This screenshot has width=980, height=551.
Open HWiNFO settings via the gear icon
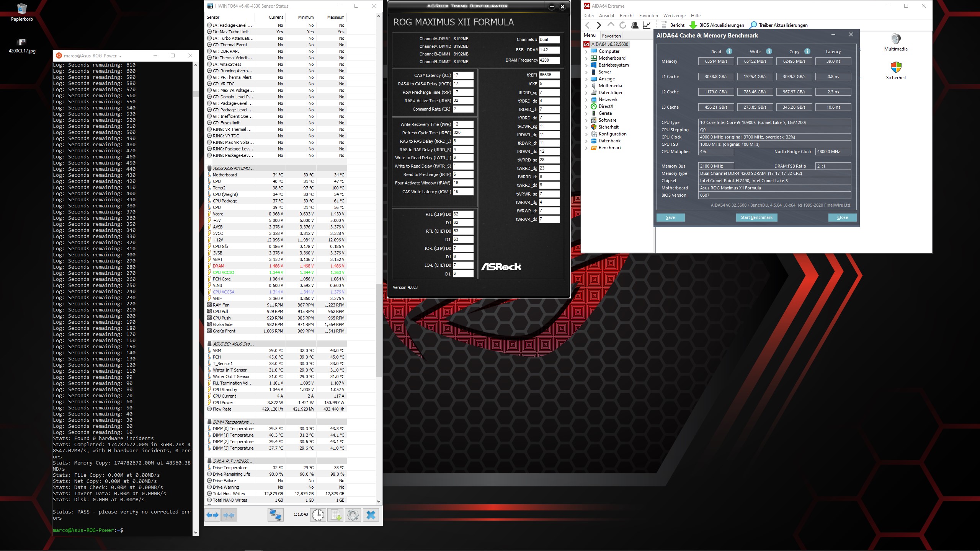click(352, 515)
